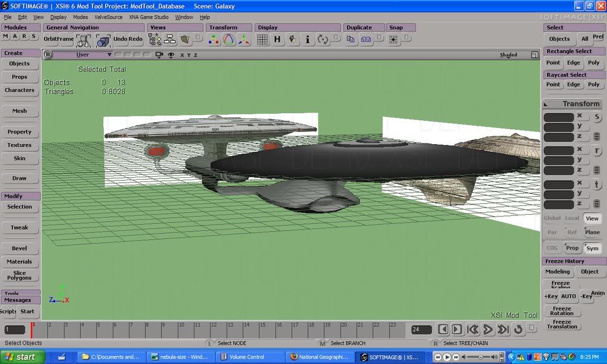
Task: Click the Slice Polygons button
Action: point(20,275)
